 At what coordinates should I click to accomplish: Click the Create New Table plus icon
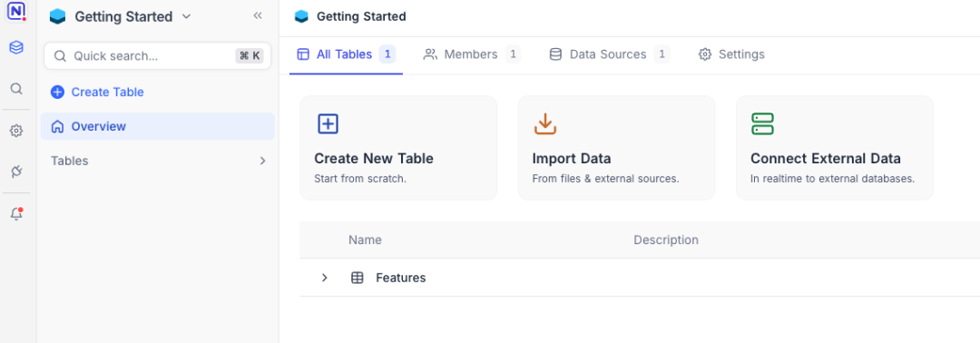point(328,123)
